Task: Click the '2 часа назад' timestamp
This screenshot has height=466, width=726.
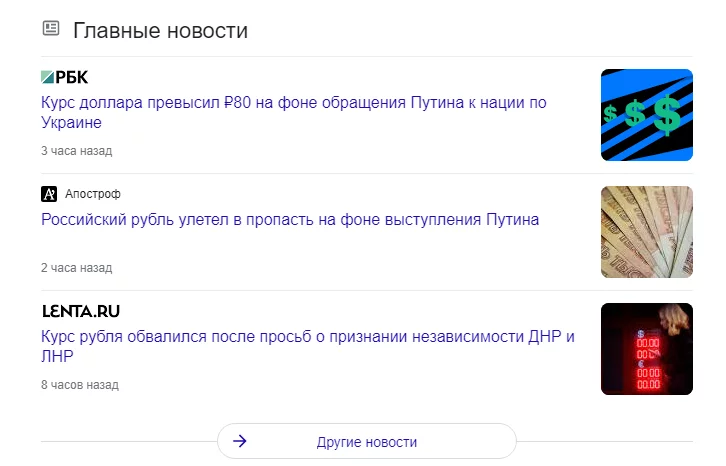Action: coord(76,268)
